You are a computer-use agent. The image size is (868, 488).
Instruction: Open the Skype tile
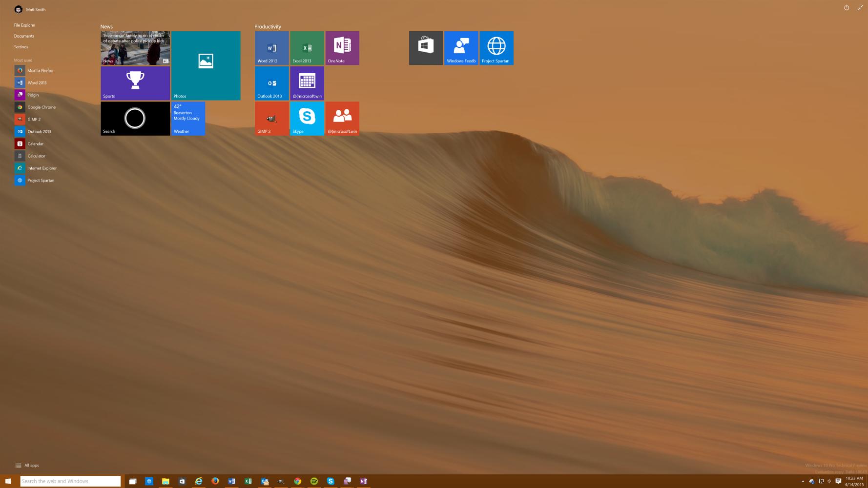point(307,118)
